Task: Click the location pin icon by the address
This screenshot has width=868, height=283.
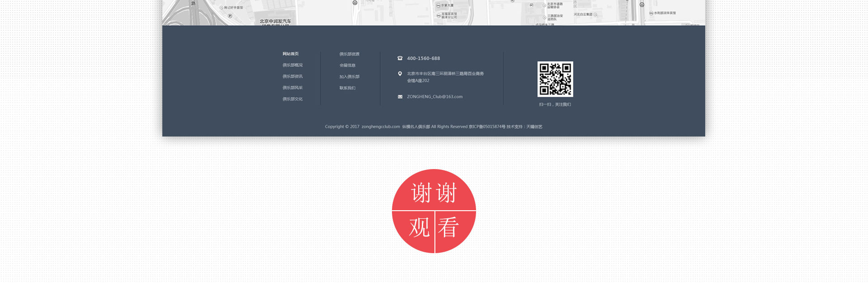Action: 400,74
